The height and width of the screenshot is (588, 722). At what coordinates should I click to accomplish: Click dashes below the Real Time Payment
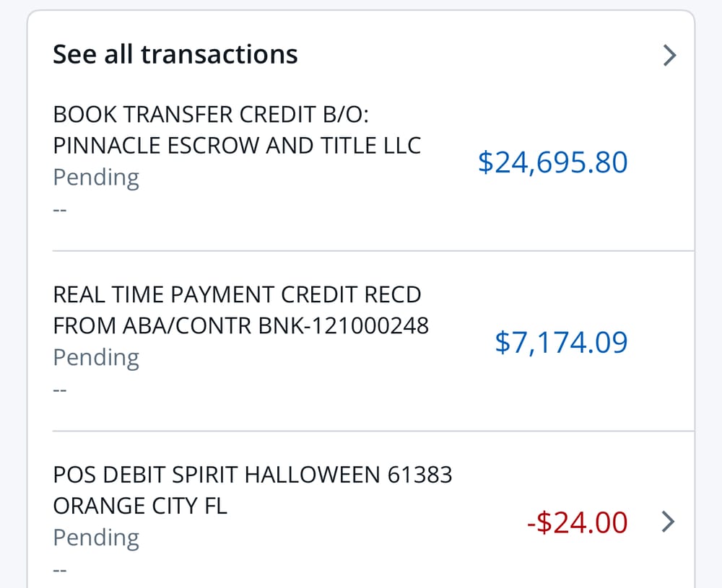pos(60,391)
